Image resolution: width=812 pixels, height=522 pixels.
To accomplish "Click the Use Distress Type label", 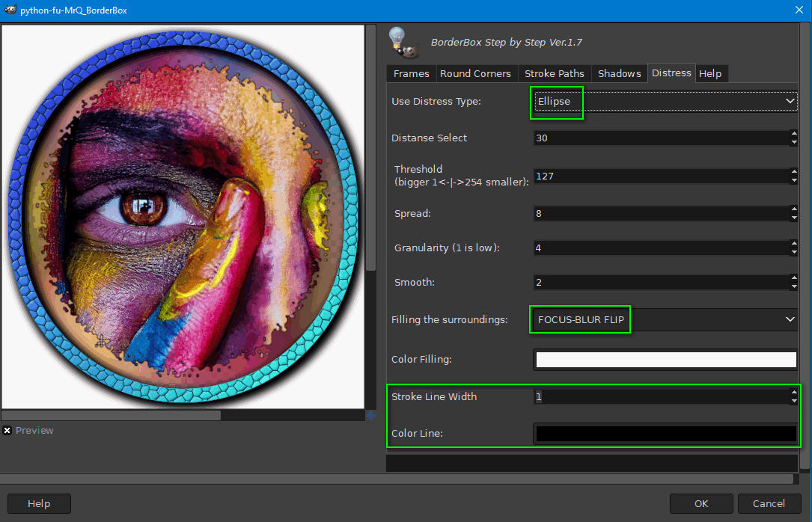I will click(x=436, y=102).
